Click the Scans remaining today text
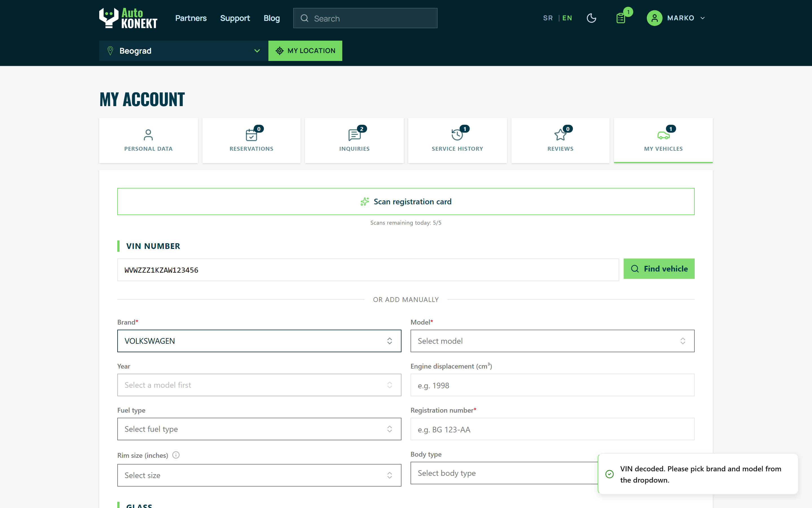Viewport: 812px width, 508px height. pyautogui.click(x=406, y=223)
